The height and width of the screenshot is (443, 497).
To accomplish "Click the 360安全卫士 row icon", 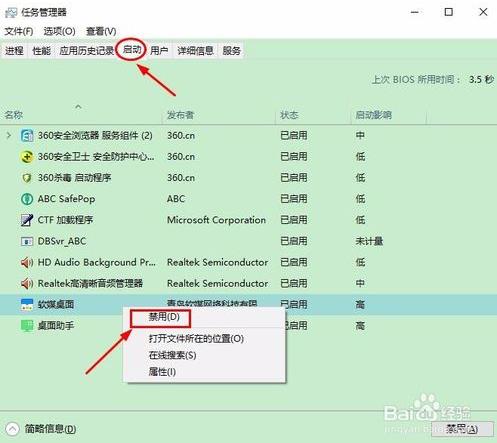I will pos(27,157).
